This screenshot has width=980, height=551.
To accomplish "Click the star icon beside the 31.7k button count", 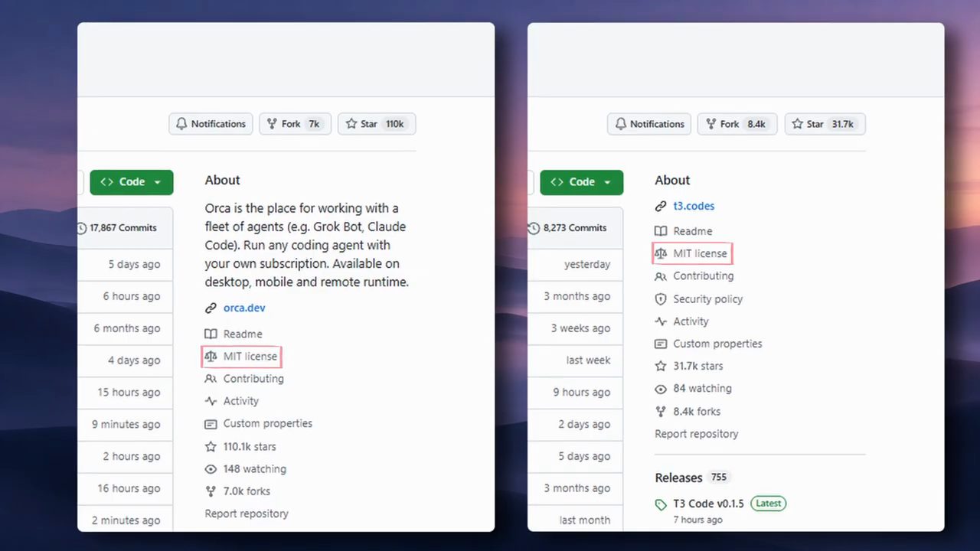I will [x=798, y=124].
